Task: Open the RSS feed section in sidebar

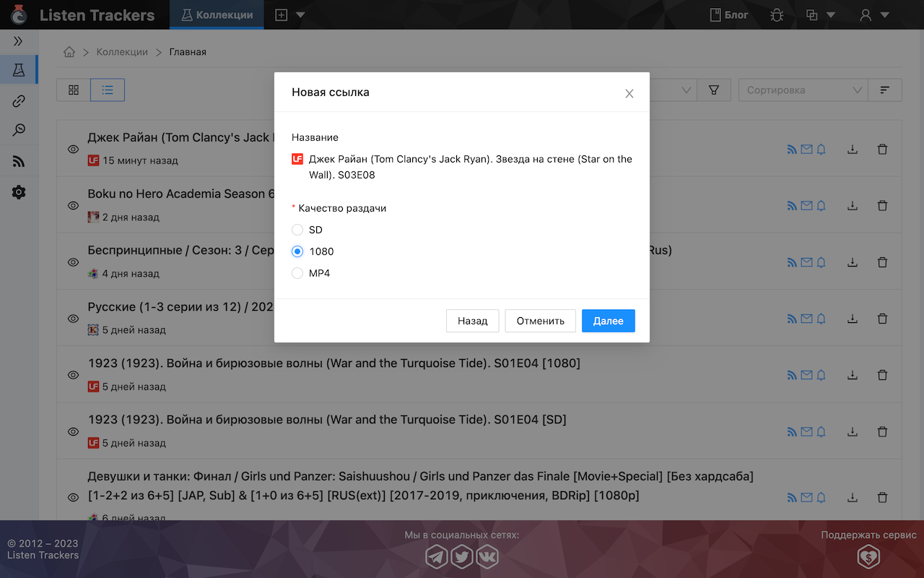Action: 19,160
